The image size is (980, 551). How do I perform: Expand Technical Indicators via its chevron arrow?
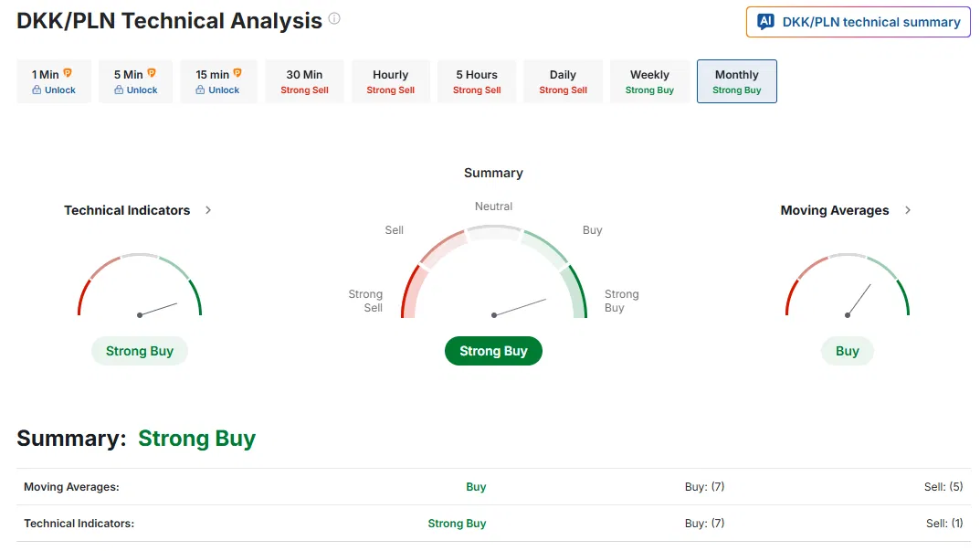(x=208, y=210)
